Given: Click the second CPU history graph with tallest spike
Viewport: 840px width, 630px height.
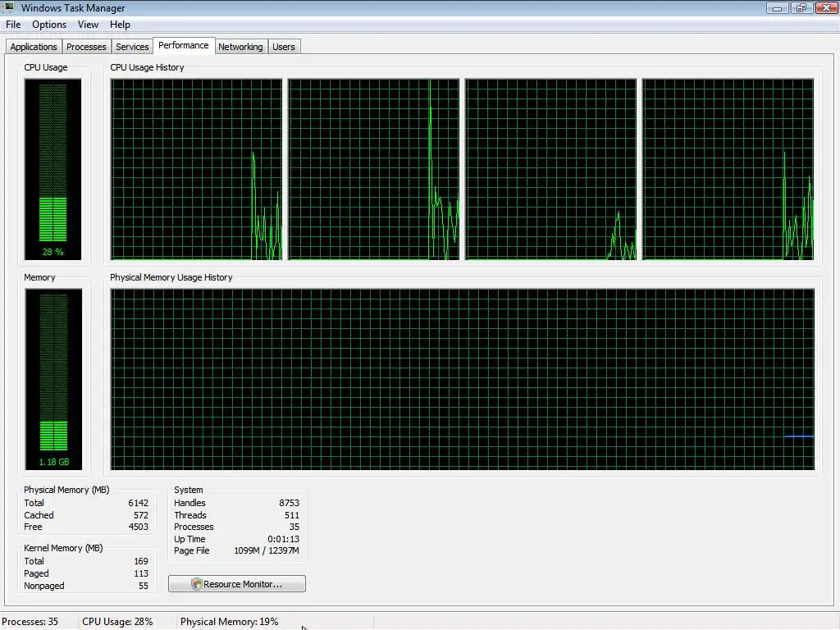Looking at the screenshot, I should (373, 169).
